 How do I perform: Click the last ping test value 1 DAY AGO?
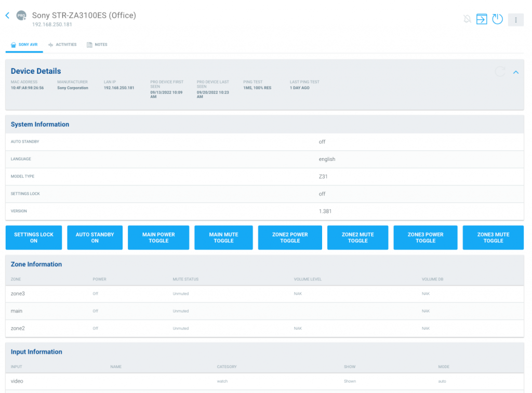(300, 88)
